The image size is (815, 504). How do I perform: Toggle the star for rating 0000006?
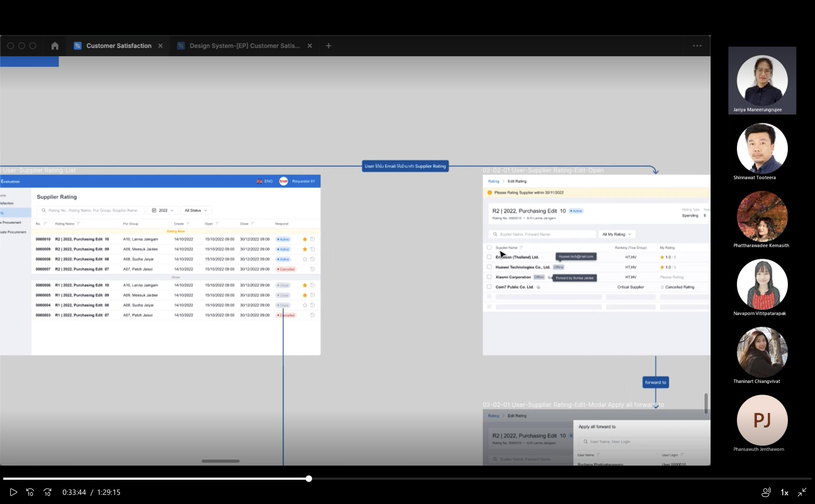pos(305,285)
